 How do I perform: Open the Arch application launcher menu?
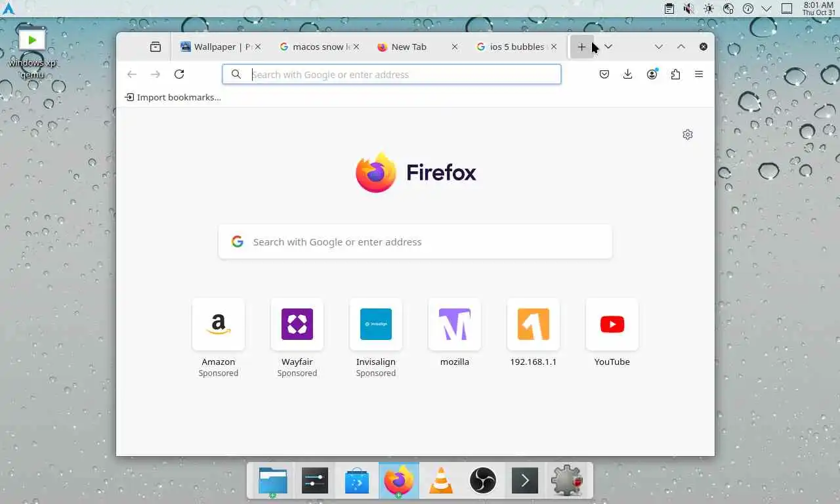[x=9, y=9]
